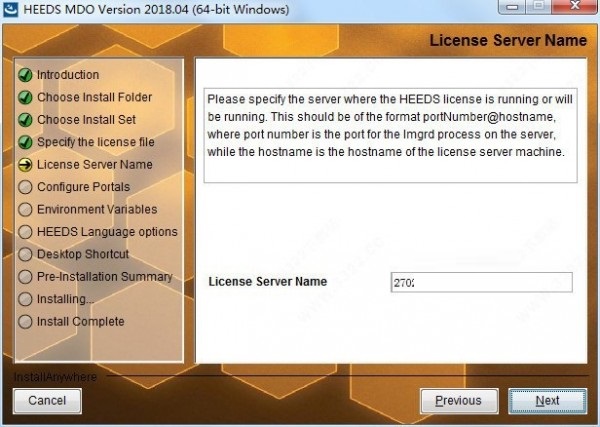The image size is (600, 427).
Task: Cancel the HEEDS installation
Action: pos(47,401)
